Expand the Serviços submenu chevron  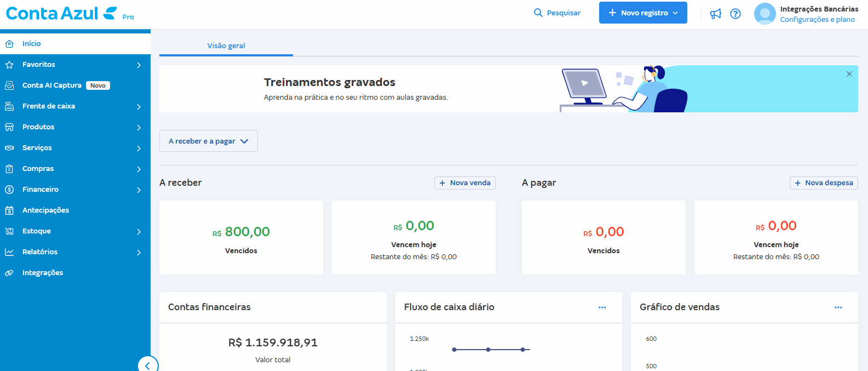pyautogui.click(x=139, y=149)
